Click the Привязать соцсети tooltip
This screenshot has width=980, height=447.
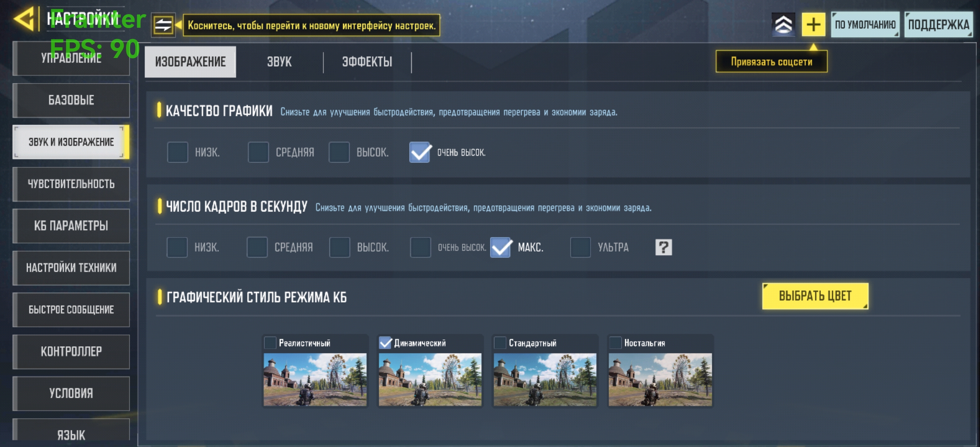(772, 62)
